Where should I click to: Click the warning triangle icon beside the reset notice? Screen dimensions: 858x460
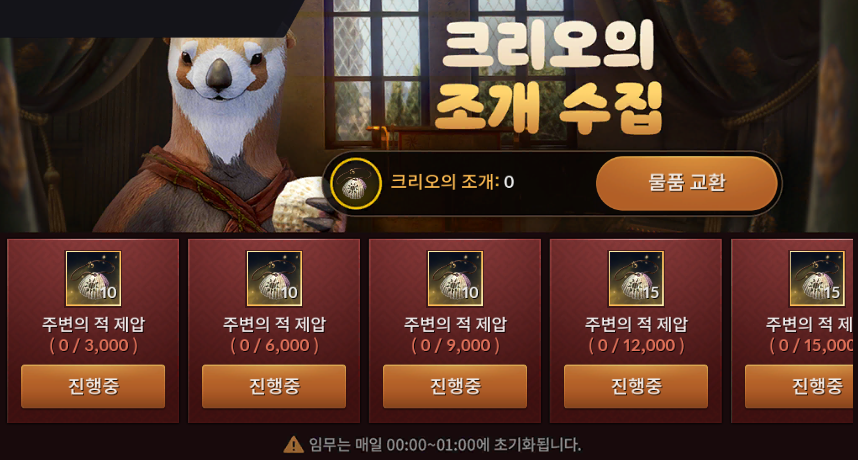point(293,445)
